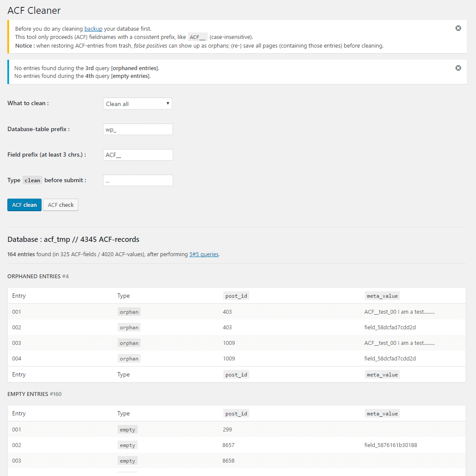The height and width of the screenshot is (476, 476).
Task: Click orphan entry 004 row number
Action: (x=17, y=359)
